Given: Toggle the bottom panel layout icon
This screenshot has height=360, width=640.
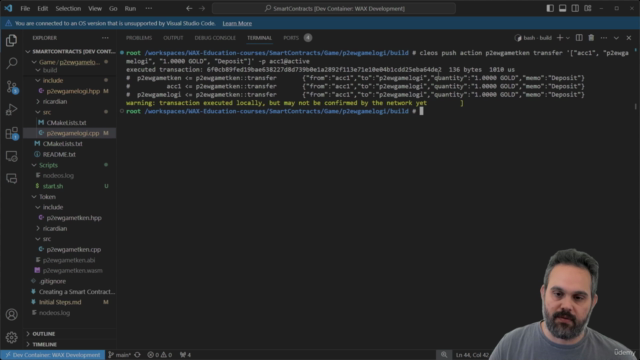Looking at the screenshot, I should [562, 8].
